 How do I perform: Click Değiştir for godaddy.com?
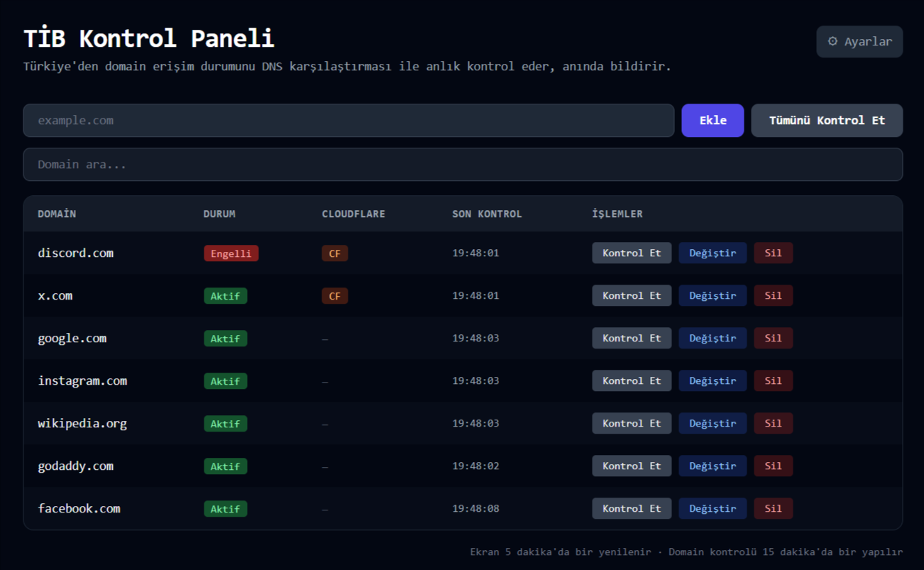[713, 466]
